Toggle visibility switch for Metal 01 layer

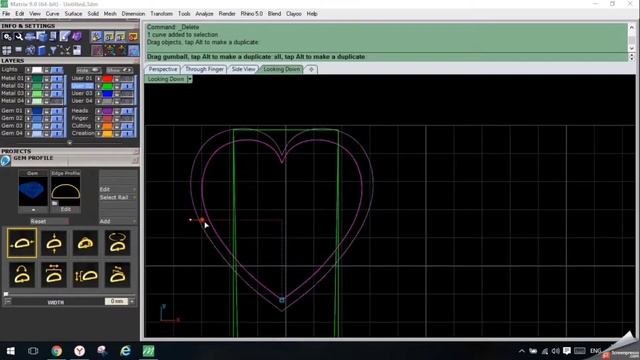point(57,78)
